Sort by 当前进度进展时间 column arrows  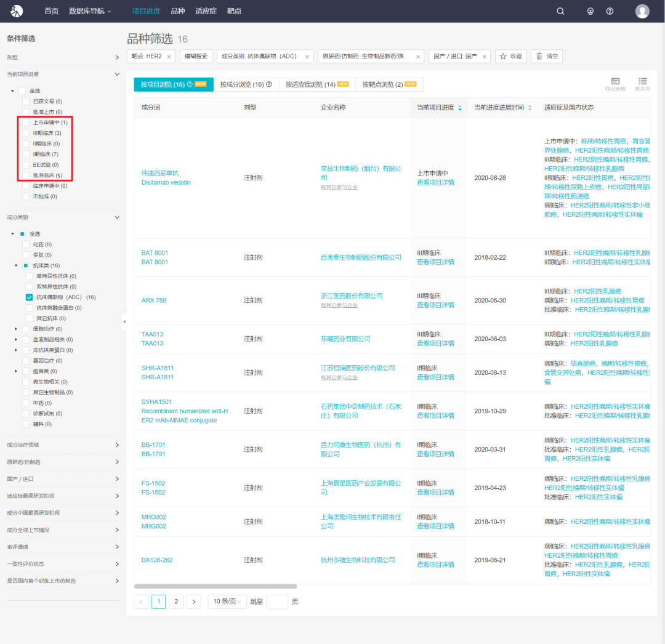[530, 108]
